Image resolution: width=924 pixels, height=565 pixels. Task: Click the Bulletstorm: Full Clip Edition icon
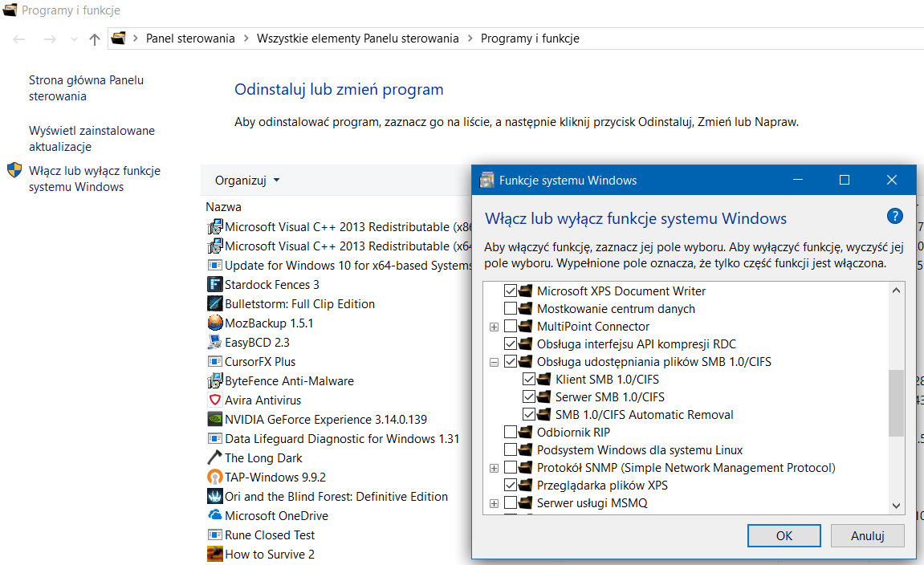tap(215, 304)
